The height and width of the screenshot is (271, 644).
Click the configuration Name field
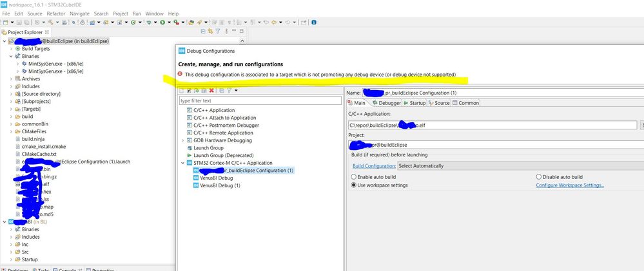click(x=503, y=93)
